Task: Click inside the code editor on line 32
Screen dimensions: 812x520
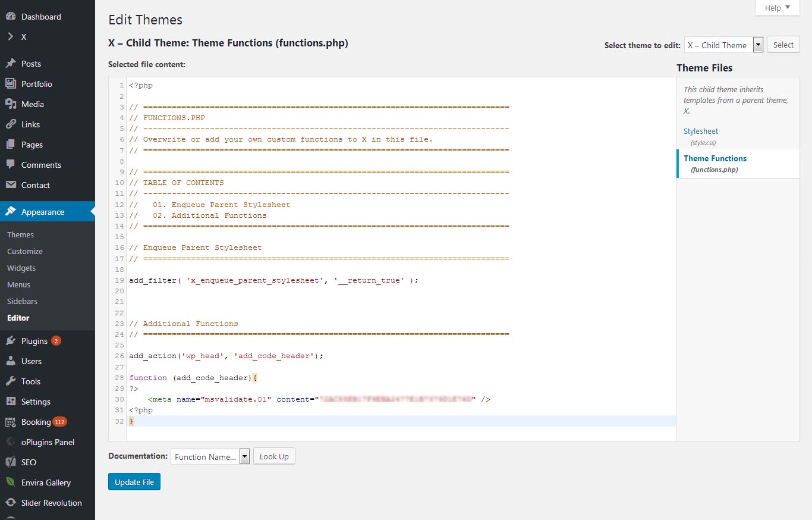Action: click(357, 421)
